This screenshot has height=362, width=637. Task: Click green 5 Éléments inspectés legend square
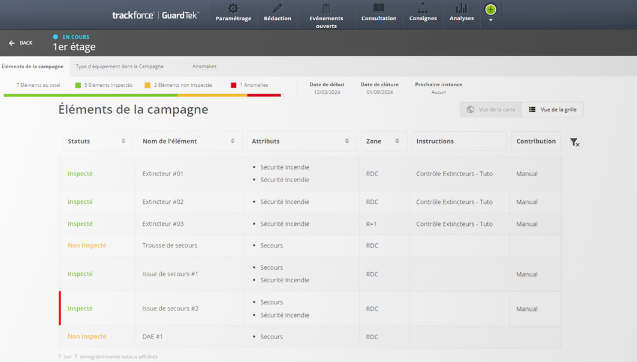[x=78, y=85]
